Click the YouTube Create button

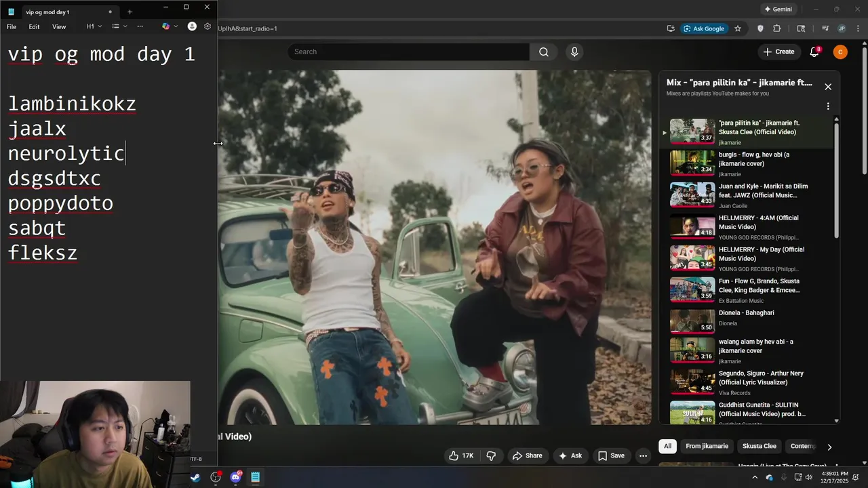tap(778, 52)
